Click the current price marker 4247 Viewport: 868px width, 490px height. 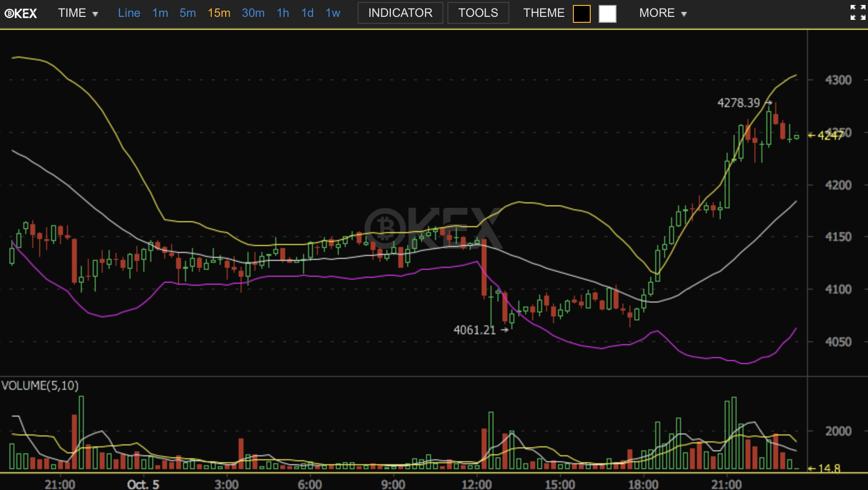pos(826,135)
